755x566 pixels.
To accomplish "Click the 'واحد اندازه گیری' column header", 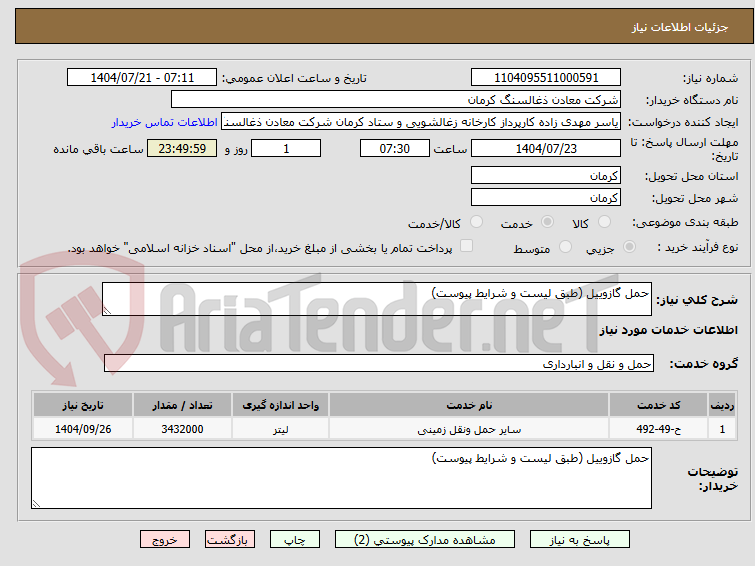I will (280, 405).
